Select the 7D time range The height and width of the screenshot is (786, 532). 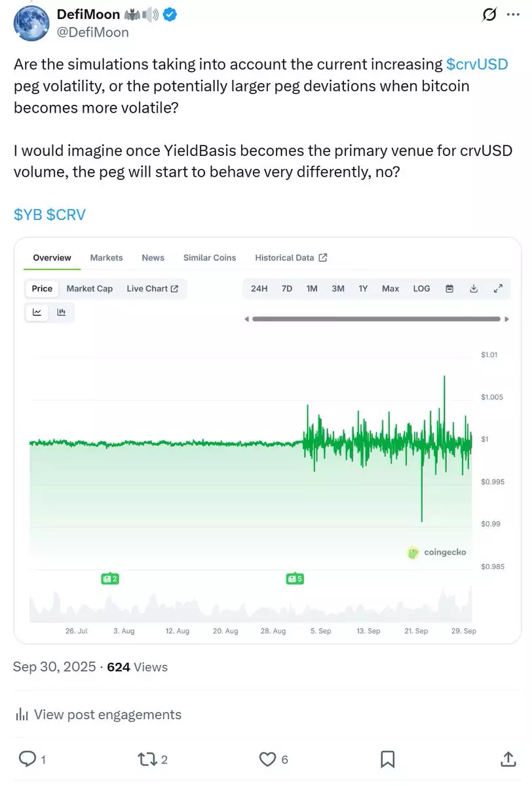[x=287, y=289]
